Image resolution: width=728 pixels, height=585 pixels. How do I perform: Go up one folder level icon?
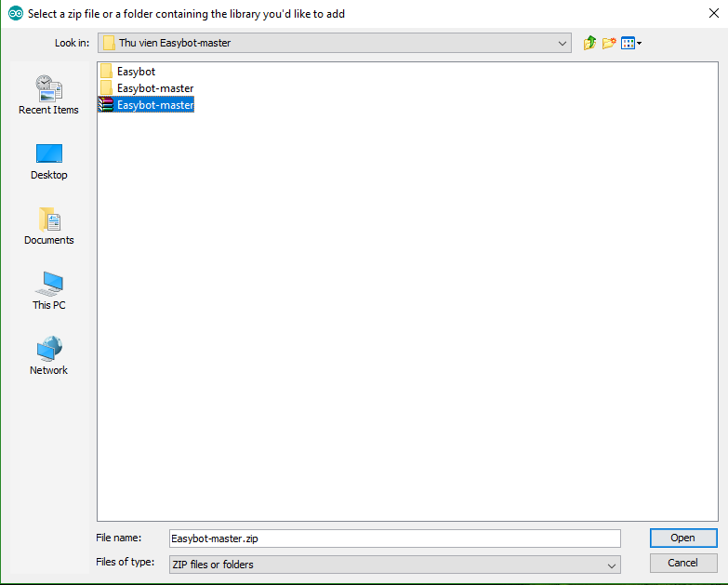click(589, 43)
